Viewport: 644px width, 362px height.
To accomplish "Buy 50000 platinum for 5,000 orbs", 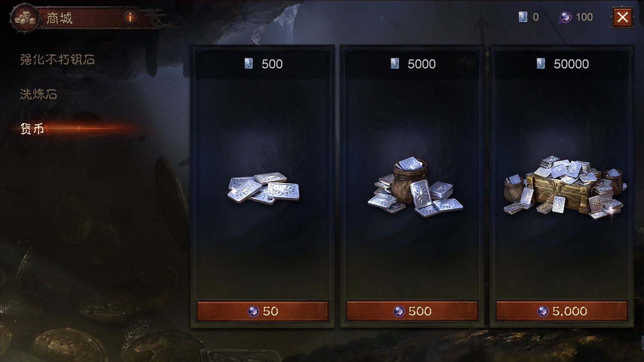I will point(562,311).
